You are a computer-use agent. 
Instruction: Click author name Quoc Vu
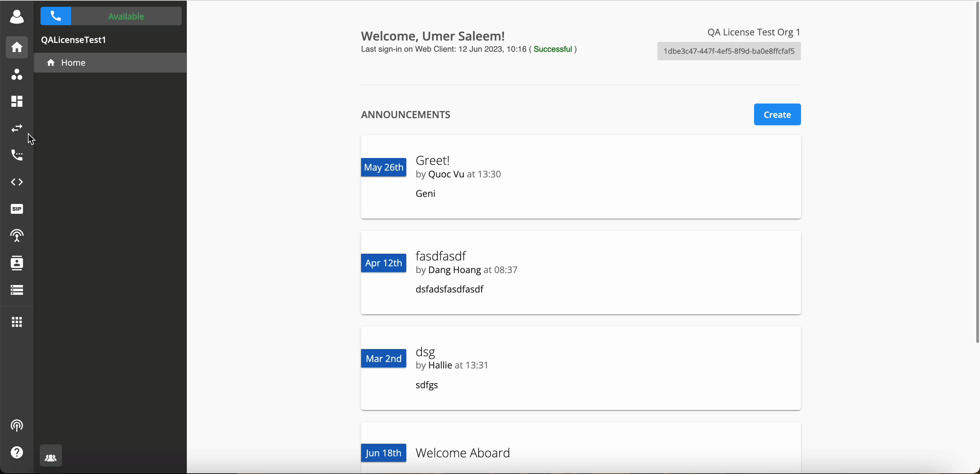click(446, 174)
